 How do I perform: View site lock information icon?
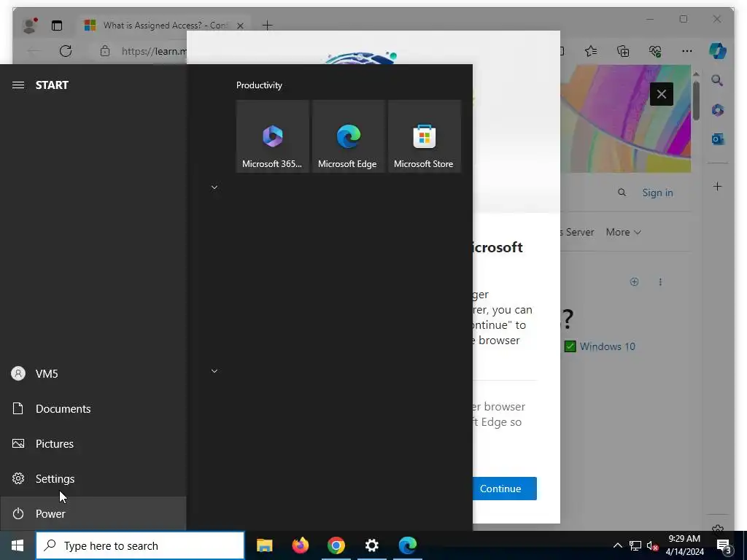pos(105,51)
